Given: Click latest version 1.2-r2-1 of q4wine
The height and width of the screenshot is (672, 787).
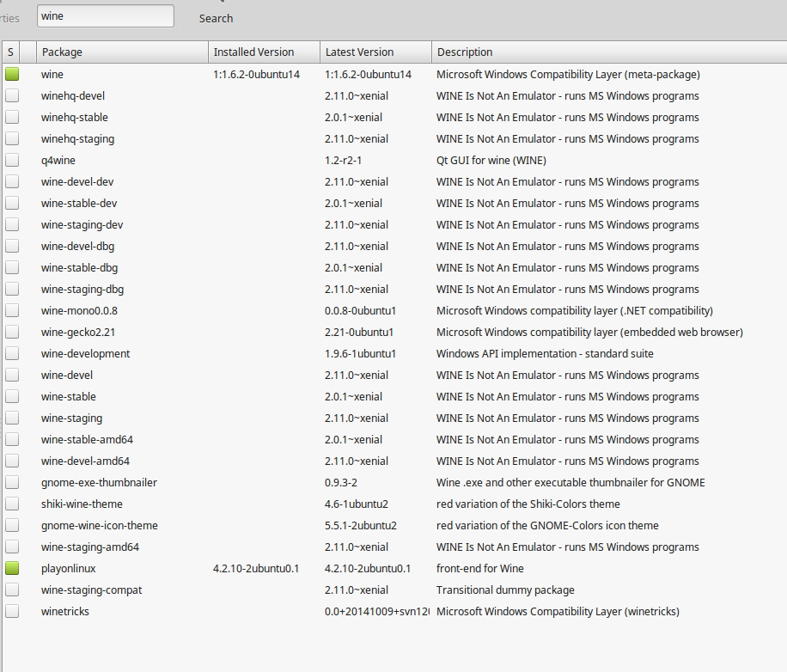Looking at the screenshot, I should (344, 160).
